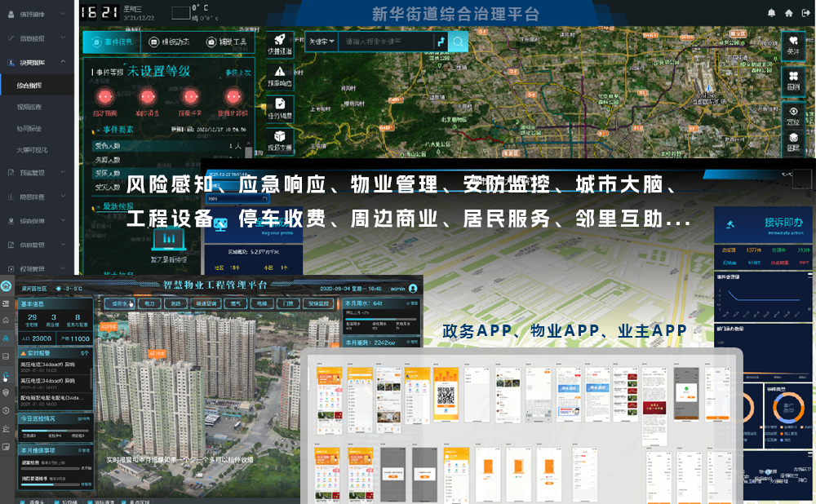Go to the home icon in header
This screenshot has height=504, width=816.
click(788, 13)
